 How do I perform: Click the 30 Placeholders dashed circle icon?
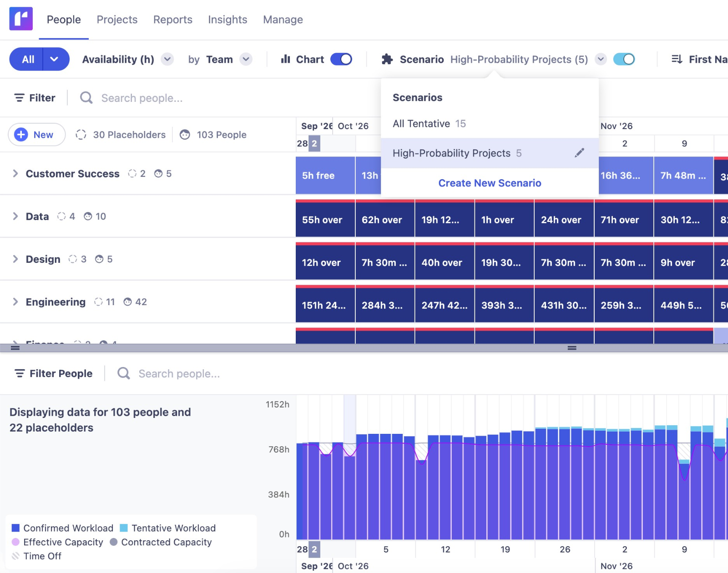point(81,135)
